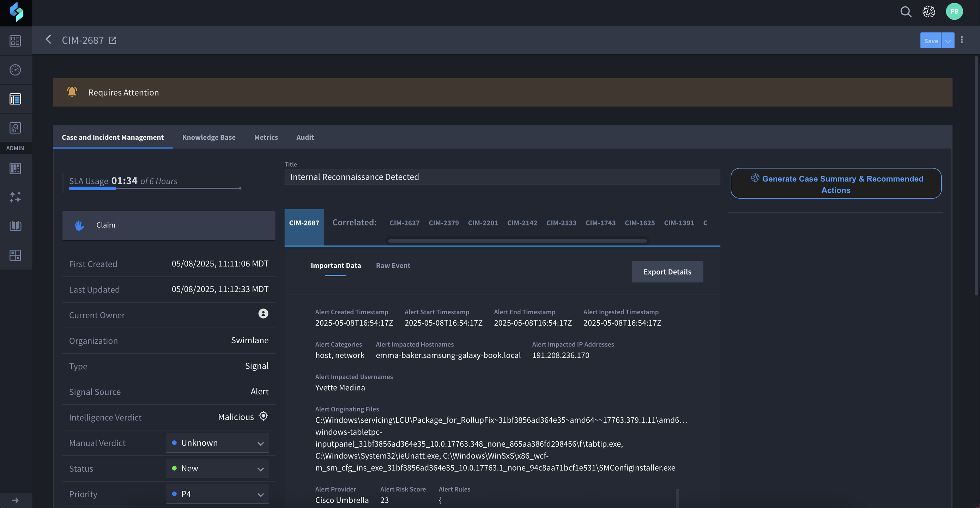Open the layout widgets icon in sidebar
The width and height of the screenshot is (980, 508).
point(15,255)
